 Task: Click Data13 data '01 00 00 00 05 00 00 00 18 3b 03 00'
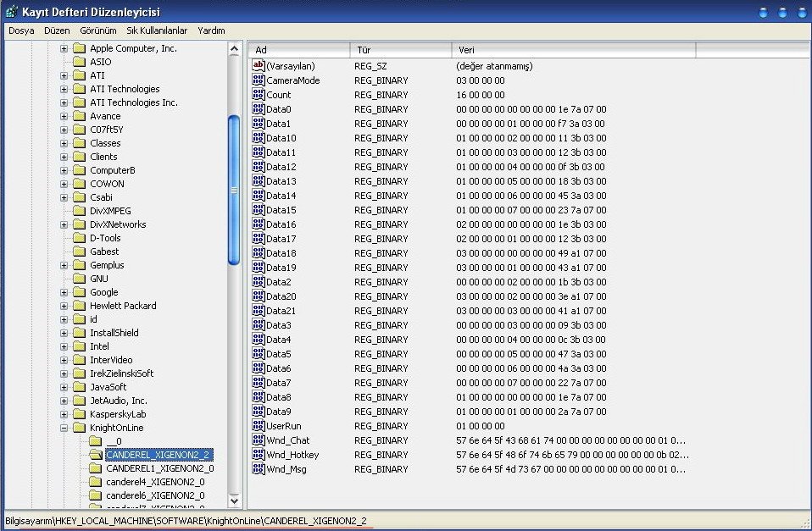(531, 181)
